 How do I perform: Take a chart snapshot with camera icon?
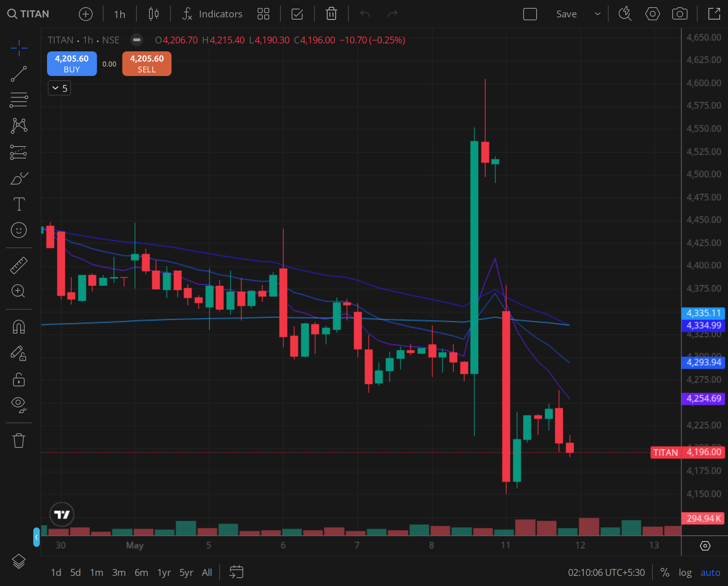click(x=680, y=14)
